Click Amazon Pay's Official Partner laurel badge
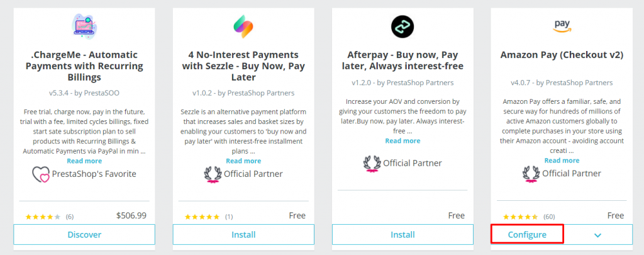644x255 pixels. click(x=531, y=173)
